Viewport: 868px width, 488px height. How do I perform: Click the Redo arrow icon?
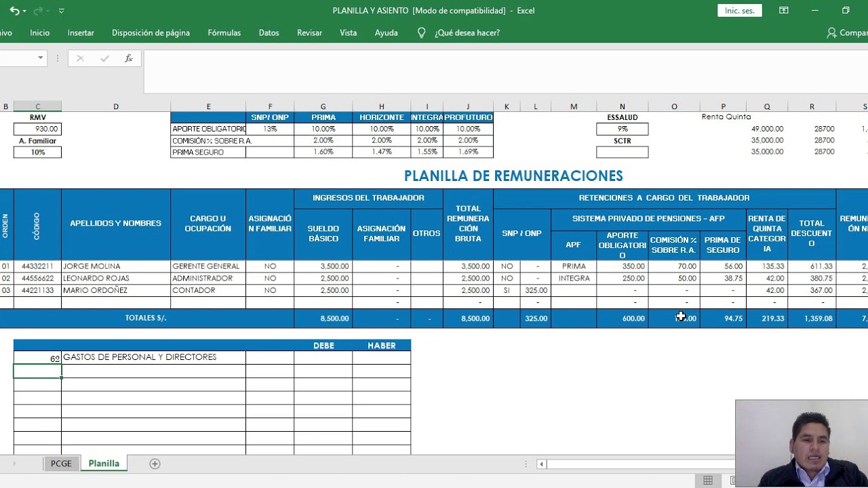(x=38, y=11)
